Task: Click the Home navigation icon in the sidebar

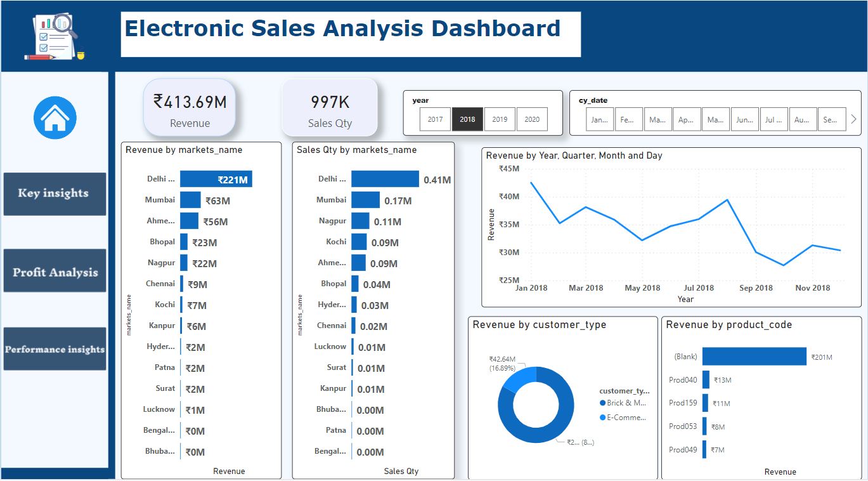Action: pos(54,117)
